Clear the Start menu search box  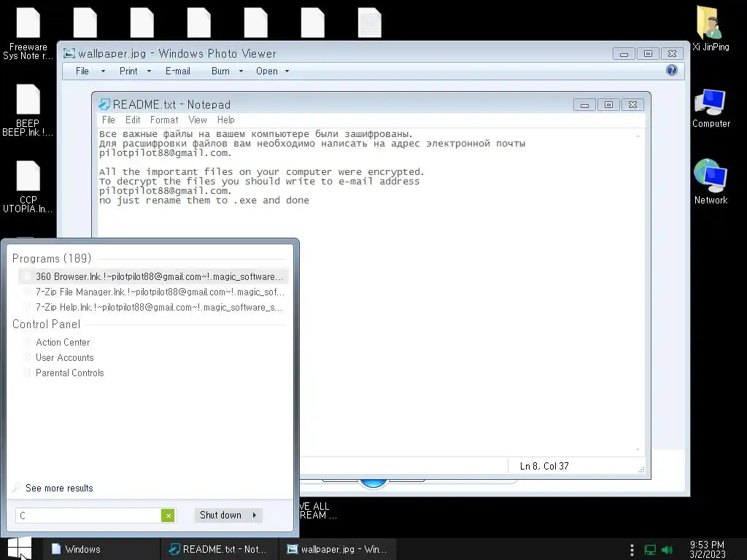click(168, 516)
